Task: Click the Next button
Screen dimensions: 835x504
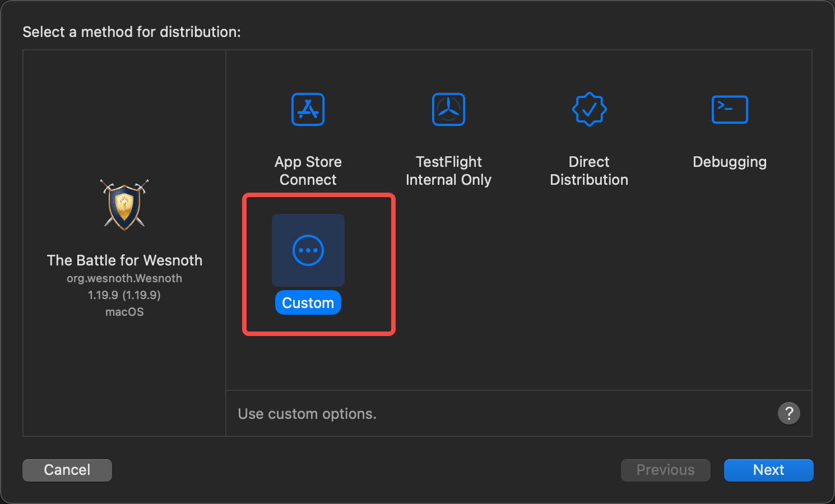Action: (x=768, y=470)
